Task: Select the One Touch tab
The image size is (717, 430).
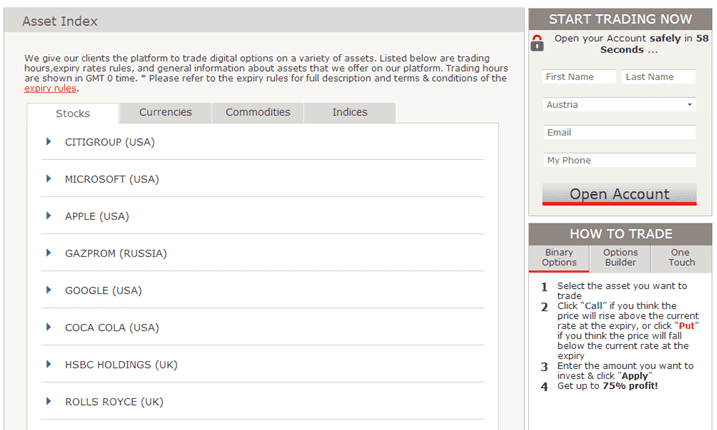Action: point(681,258)
